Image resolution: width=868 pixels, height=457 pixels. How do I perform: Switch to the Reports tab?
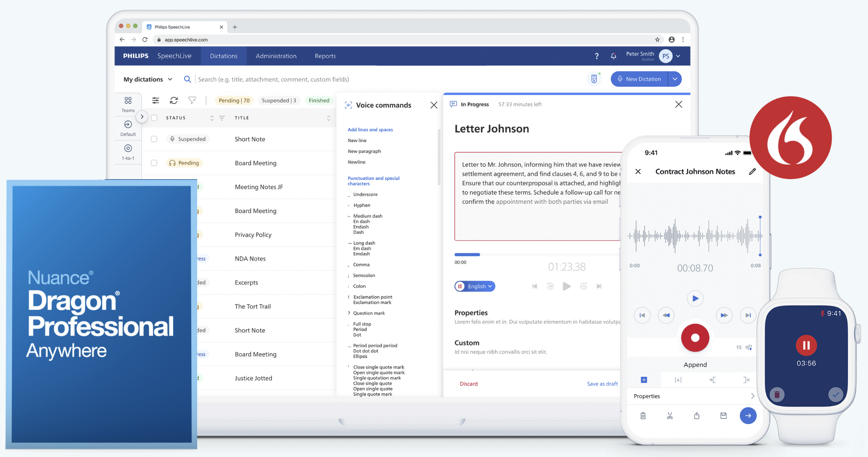[x=325, y=56]
